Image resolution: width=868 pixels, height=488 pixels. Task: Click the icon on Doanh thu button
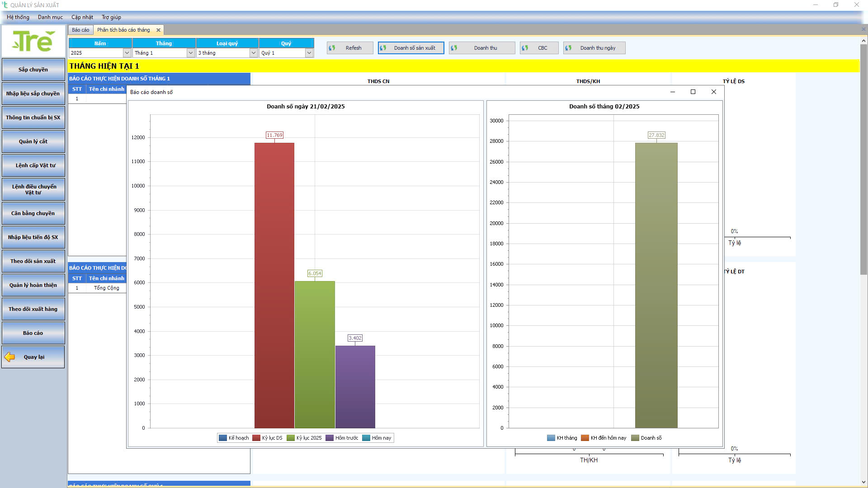(454, 48)
